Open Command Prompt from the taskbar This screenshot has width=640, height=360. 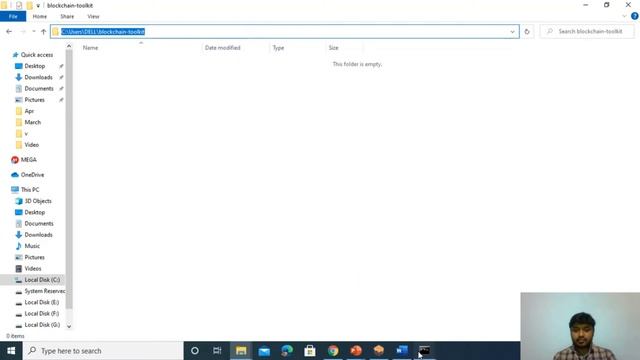424,351
